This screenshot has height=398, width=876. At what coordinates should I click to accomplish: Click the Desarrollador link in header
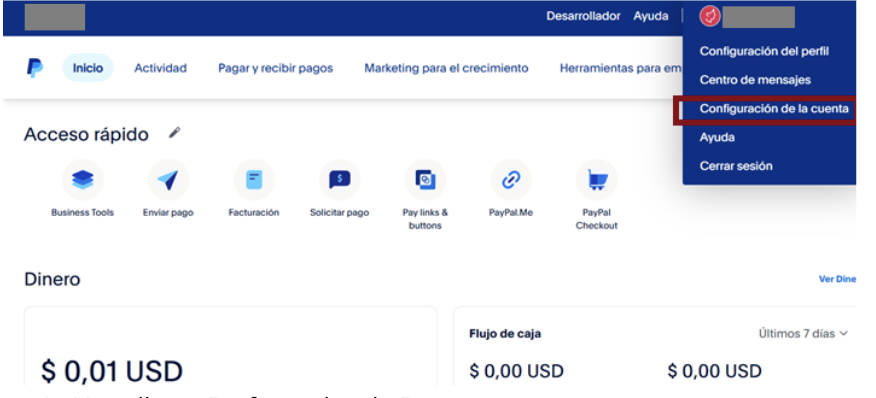(x=583, y=16)
